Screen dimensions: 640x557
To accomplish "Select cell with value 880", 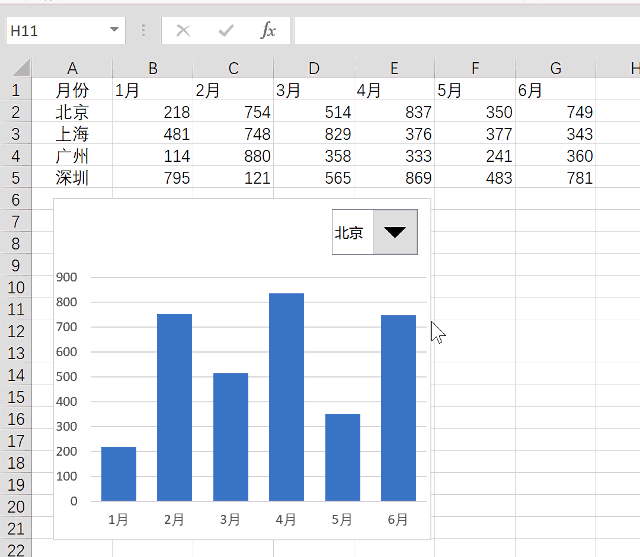I will click(233, 156).
